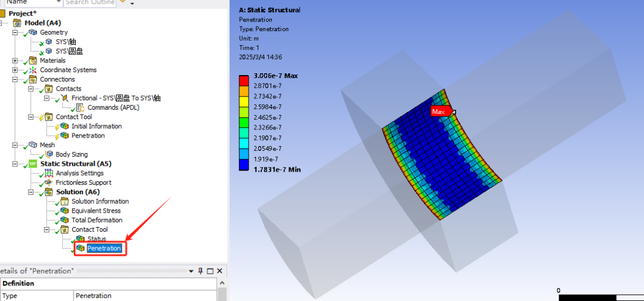Select the Equivalent Stress result icon
Screen dimensions: 644x301
pos(65,210)
